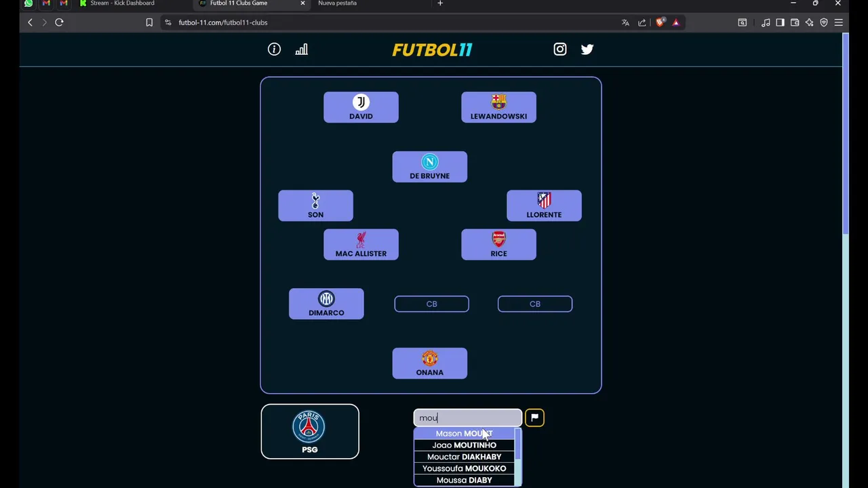Viewport: 868px width, 488px height.
Task: Select the DIMARCO Inter card
Action: click(x=326, y=304)
